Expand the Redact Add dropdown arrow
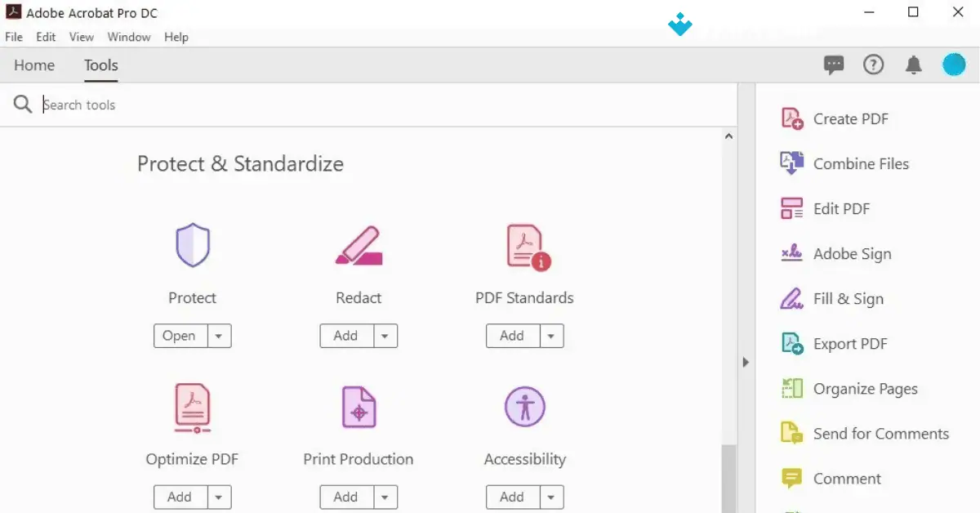980x513 pixels. click(x=385, y=336)
